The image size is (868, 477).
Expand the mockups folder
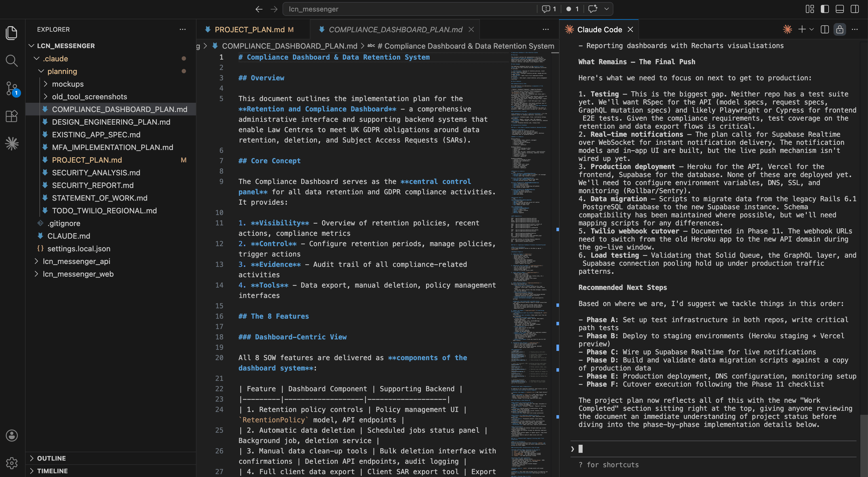(45, 84)
